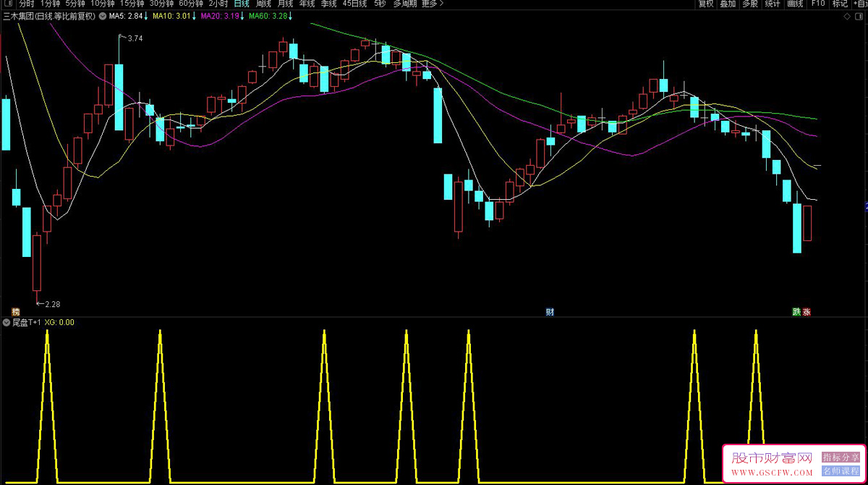
Task: Select the 10分钟 period tab
Action: coord(103,4)
